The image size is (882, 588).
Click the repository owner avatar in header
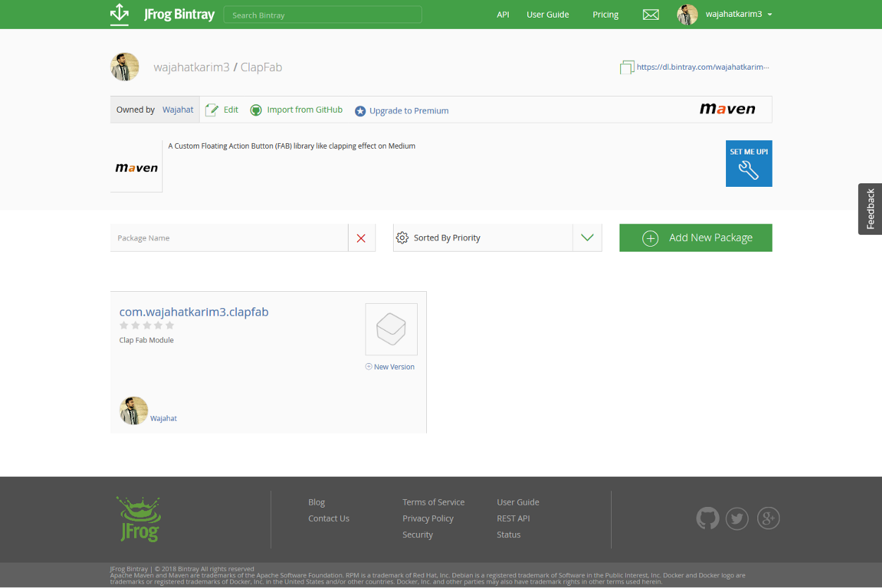(x=125, y=67)
